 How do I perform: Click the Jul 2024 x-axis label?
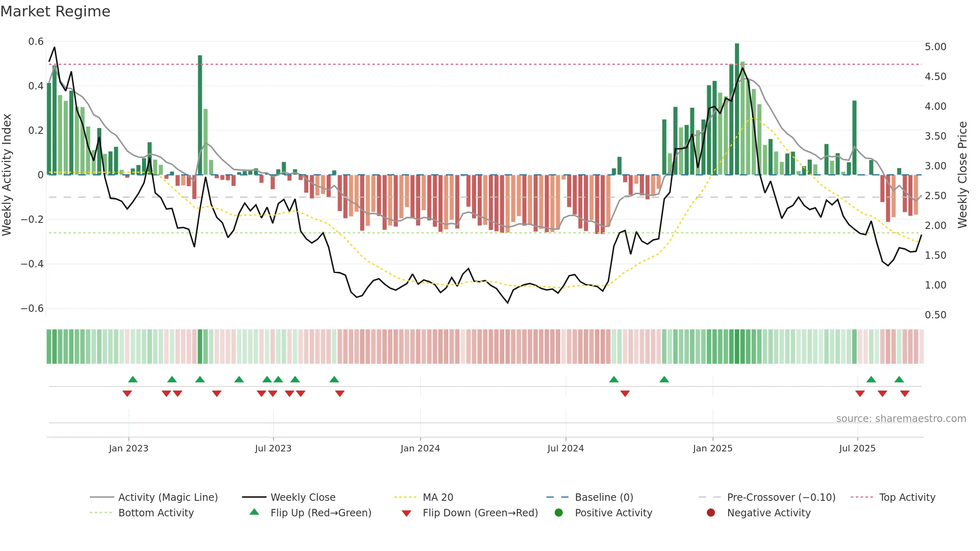tap(566, 449)
